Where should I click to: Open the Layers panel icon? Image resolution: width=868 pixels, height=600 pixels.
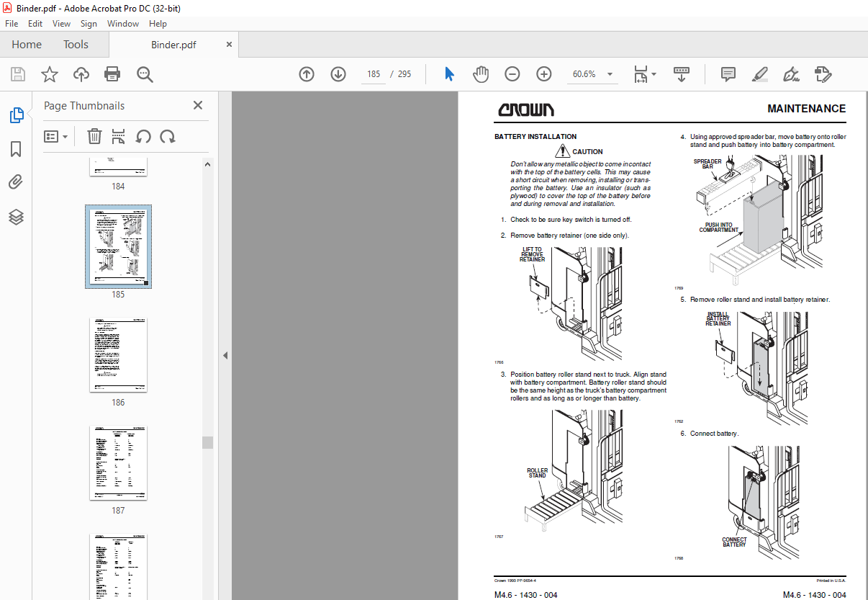pyautogui.click(x=16, y=216)
